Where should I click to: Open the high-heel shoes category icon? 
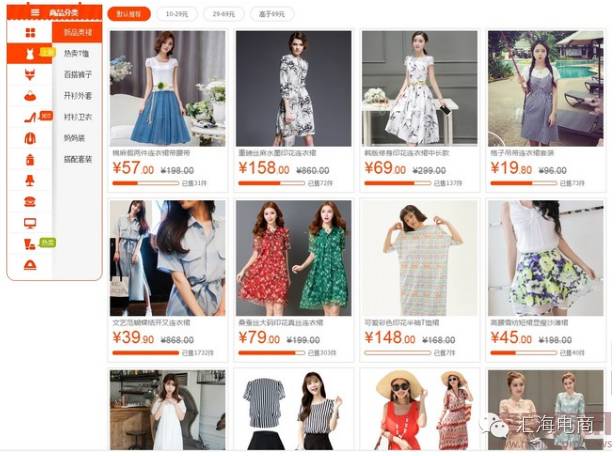coord(30,117)
